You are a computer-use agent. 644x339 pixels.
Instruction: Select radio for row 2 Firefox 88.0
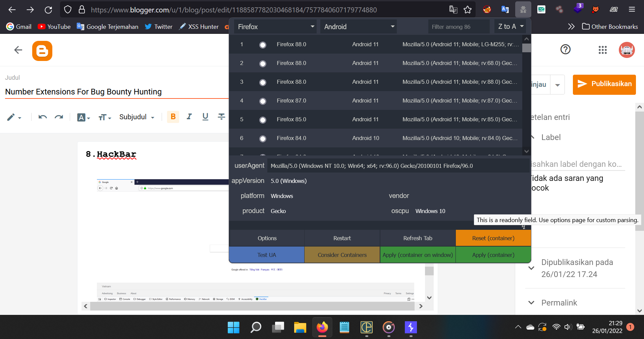[263, 63]
